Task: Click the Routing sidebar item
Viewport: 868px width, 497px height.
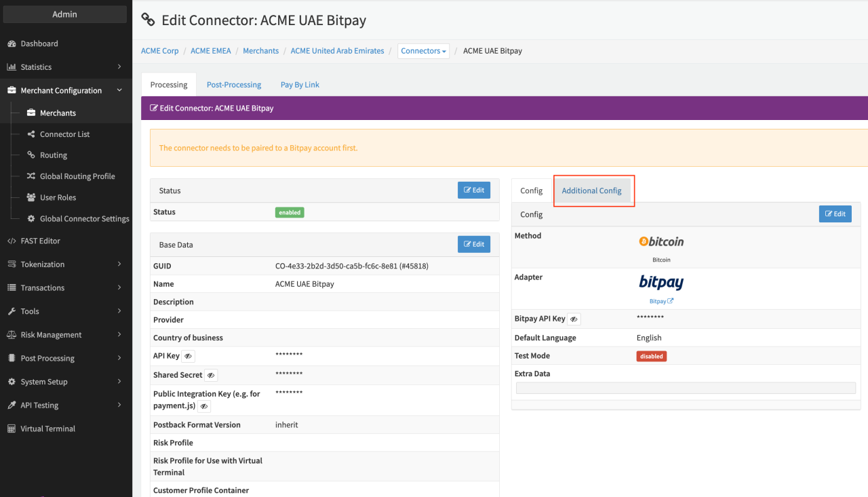Action: tap(53, 155)
